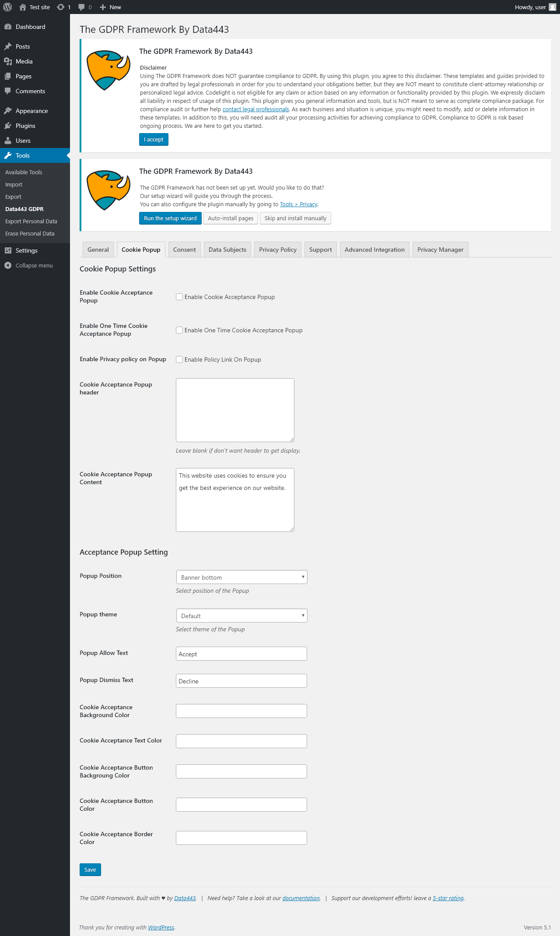The height and width of the screenshot is (936, 560).
Task: Open the Consent tab
Action: tap(185, 250)
